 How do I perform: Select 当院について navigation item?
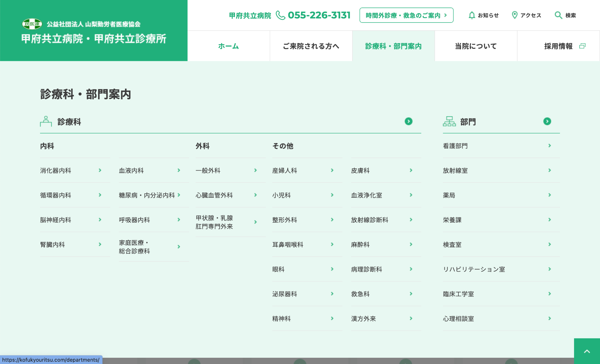pos(476,46)
